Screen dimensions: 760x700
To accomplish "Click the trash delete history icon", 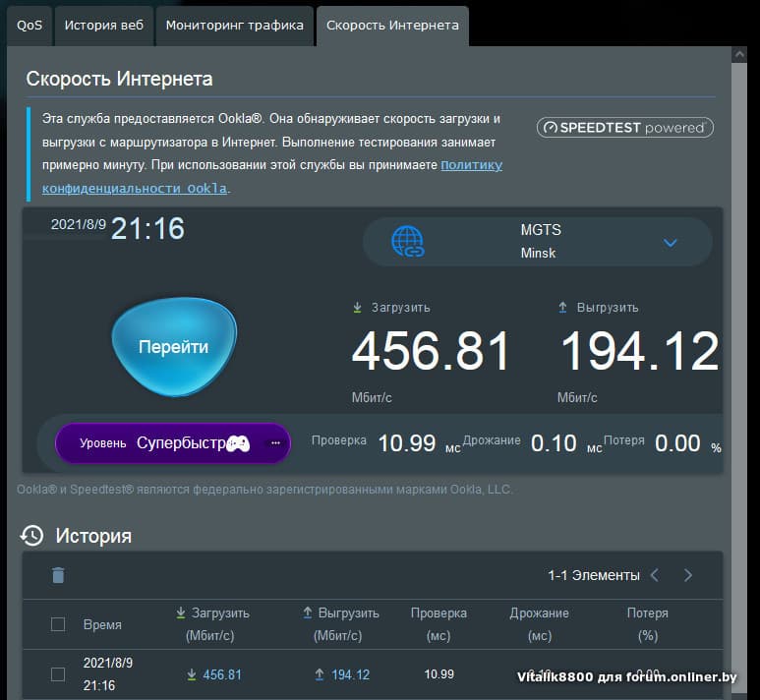I will [58, 575].
